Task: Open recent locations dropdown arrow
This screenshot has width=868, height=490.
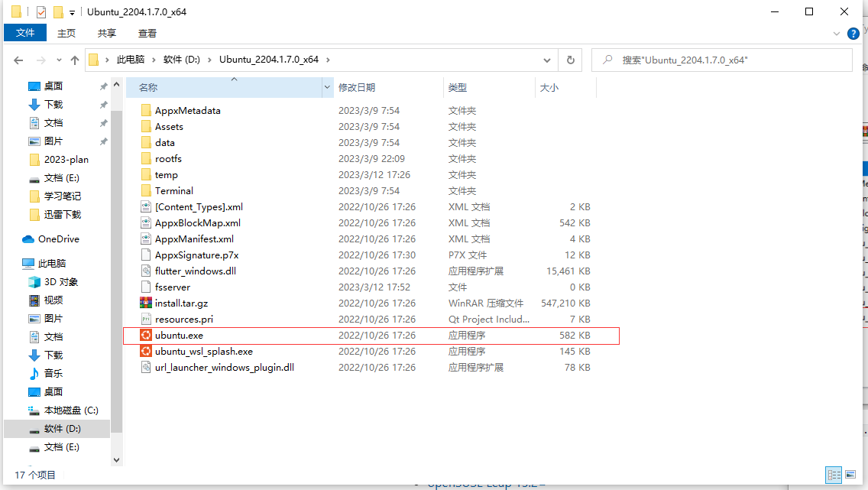Action: (x=59, y=60)
